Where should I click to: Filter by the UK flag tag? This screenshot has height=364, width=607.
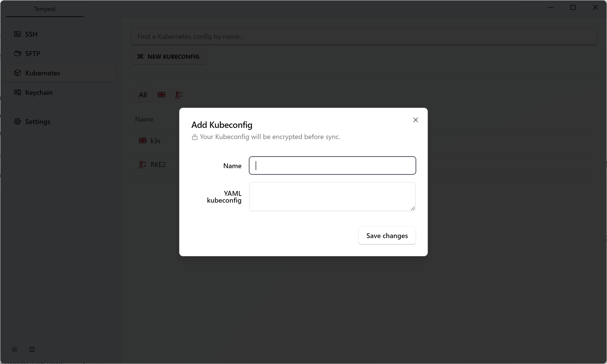coord(161,95)
